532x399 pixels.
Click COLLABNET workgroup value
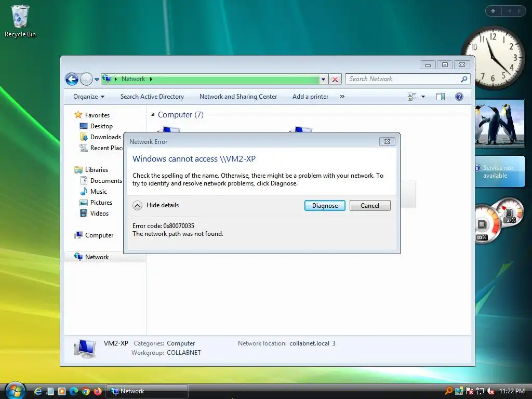[184, 353]
